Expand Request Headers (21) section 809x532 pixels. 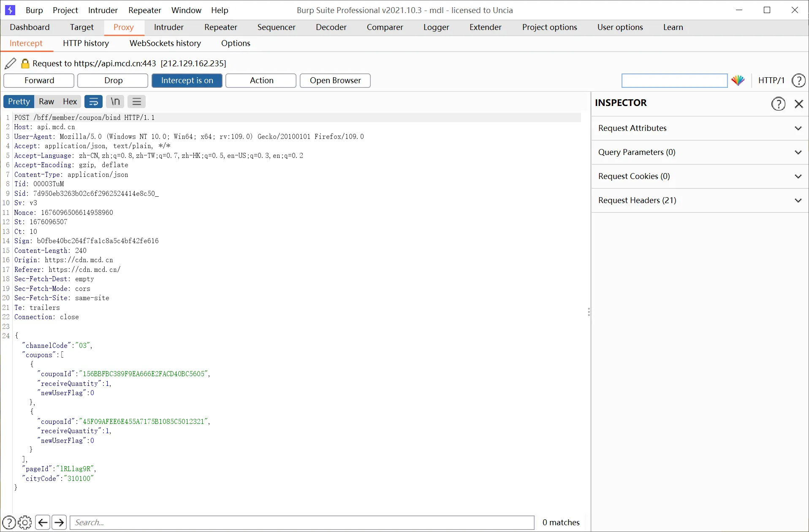click(700, 201)
